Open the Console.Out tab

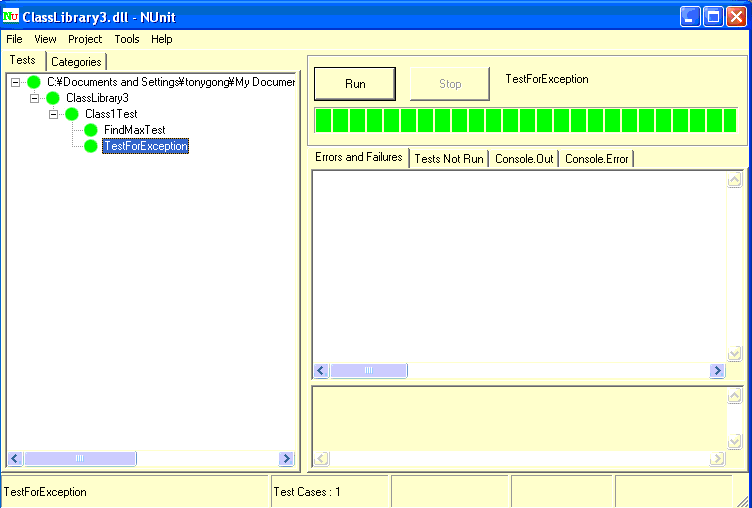tap(524, 159)
